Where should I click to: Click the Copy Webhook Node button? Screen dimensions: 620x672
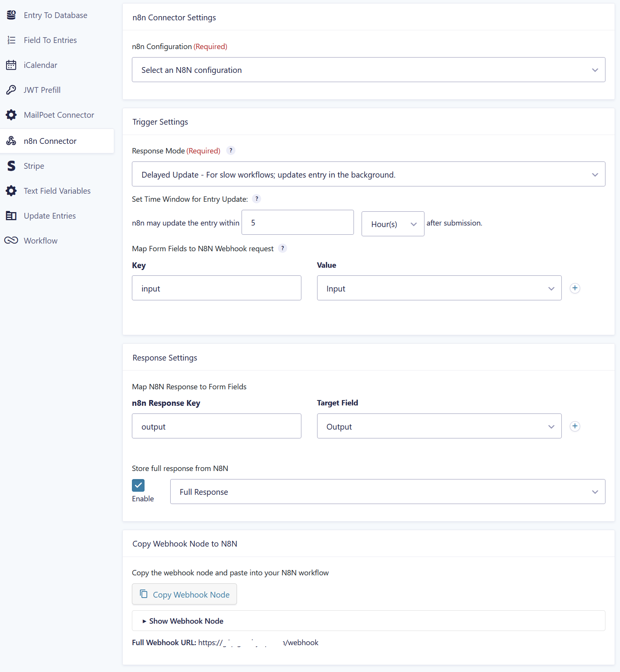(184, 594)
